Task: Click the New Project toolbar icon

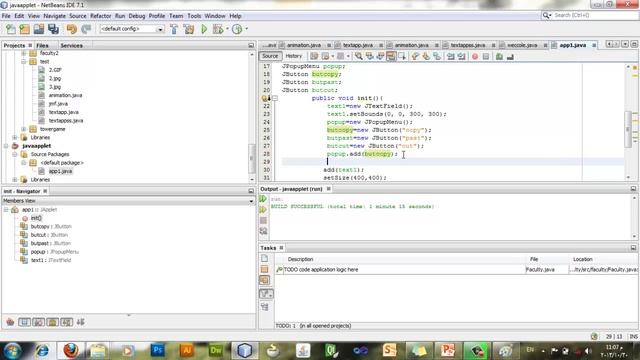Action: tap(24, 29)
